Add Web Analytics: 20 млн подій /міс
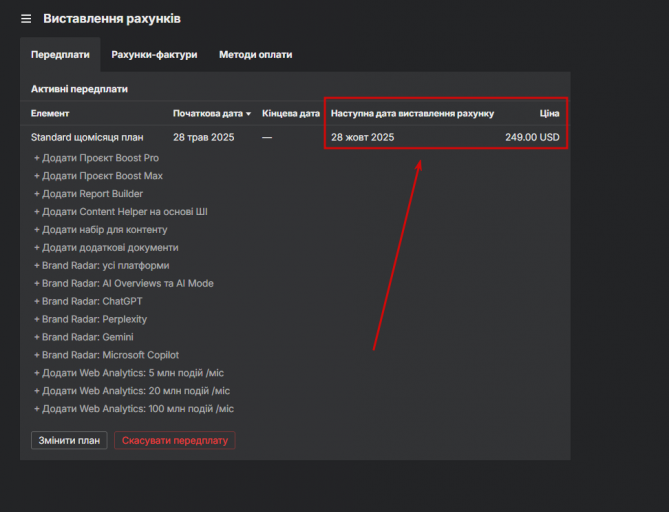The width and height of the screenshot is (669, 512). [x=132, y=391]
